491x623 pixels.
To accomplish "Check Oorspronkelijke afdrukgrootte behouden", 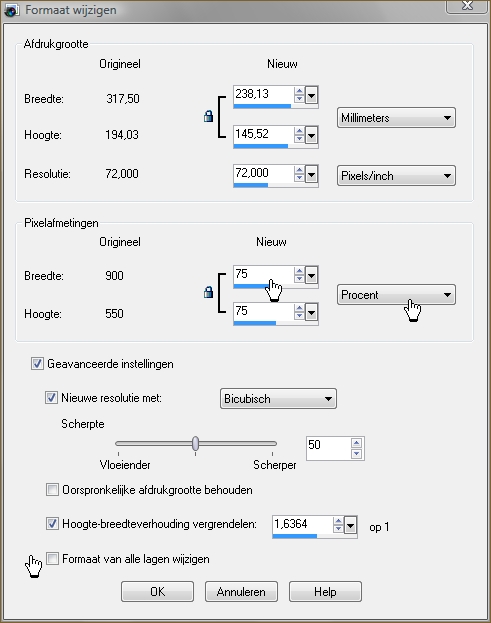I will pyautogui.click(x=52, y=490).
